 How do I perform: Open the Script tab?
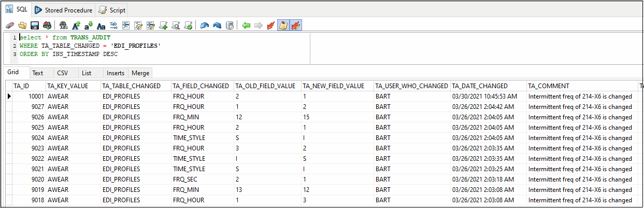(112, 10)
